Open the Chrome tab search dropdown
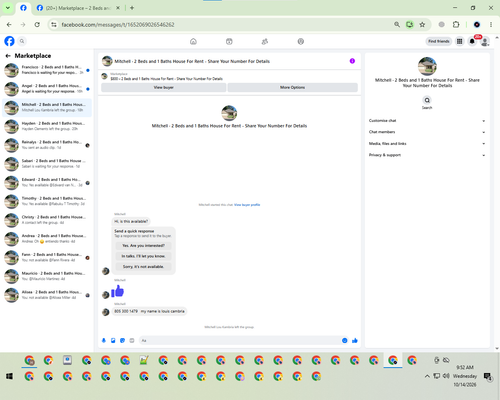 click(8, 8)
